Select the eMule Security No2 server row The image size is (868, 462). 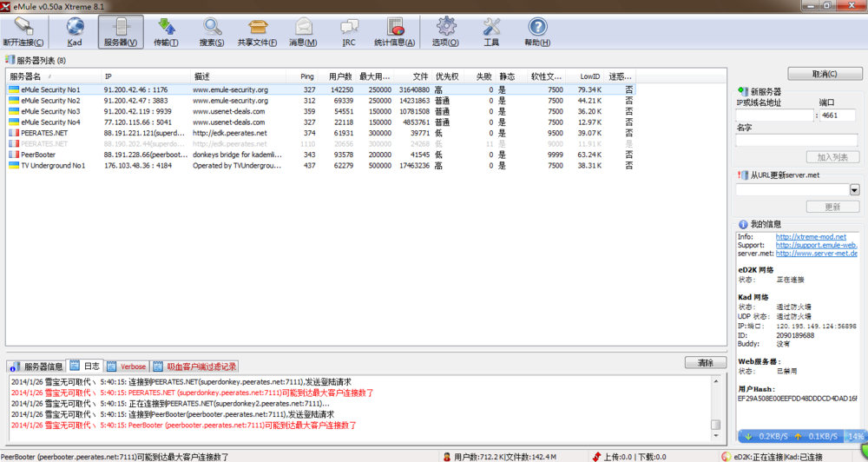[321, 100]
